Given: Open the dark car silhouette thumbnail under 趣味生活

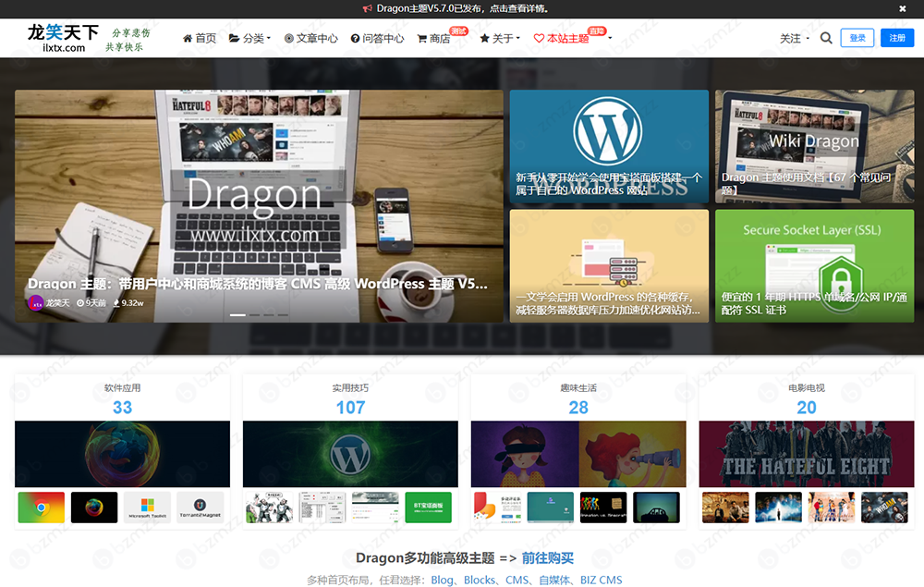Looking at the screenshot, I should click(656, 508).
